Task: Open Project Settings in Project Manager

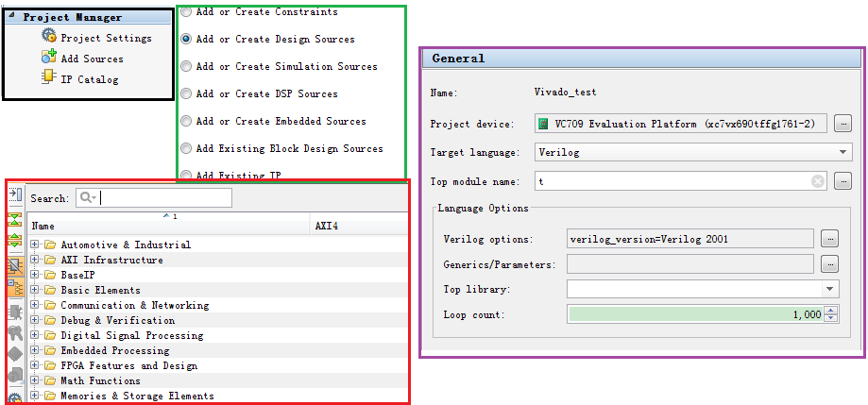Action: [105, 38]
